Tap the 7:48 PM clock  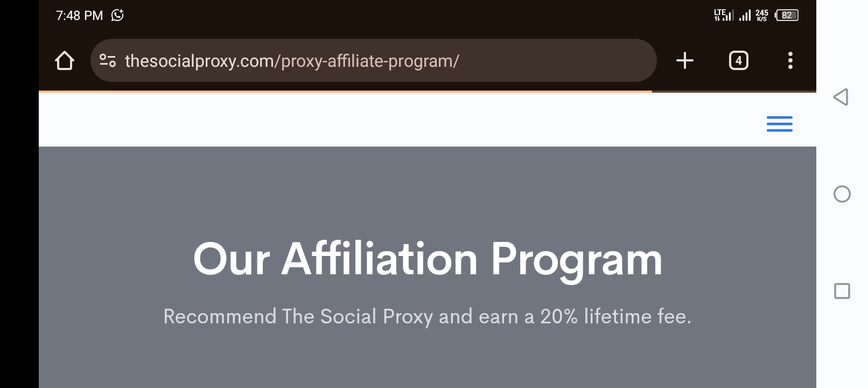[80, 16]
